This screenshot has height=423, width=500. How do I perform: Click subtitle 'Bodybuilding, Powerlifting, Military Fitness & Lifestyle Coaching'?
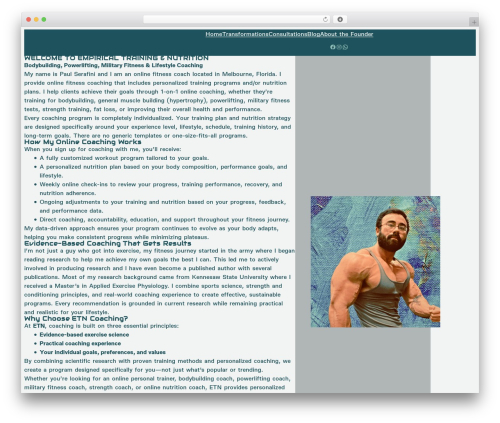(113, 65)
